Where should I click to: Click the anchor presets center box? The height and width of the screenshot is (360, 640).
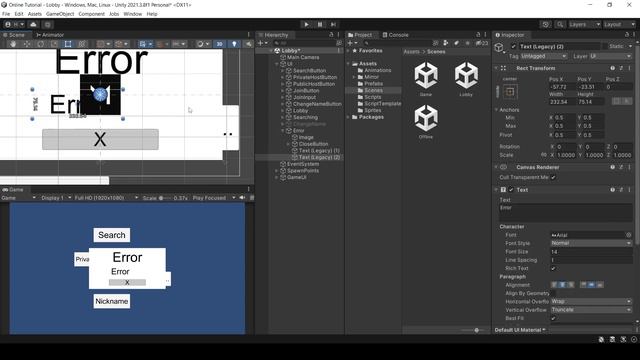[x=510, y=92]
